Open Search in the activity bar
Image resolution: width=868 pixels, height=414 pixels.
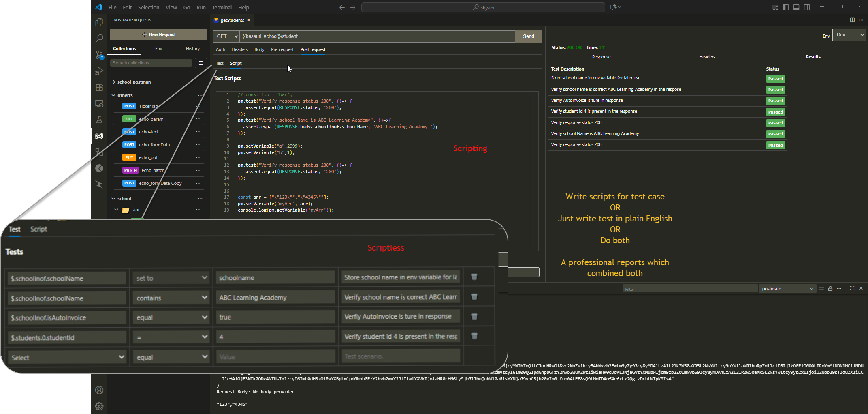click(99, 39)
